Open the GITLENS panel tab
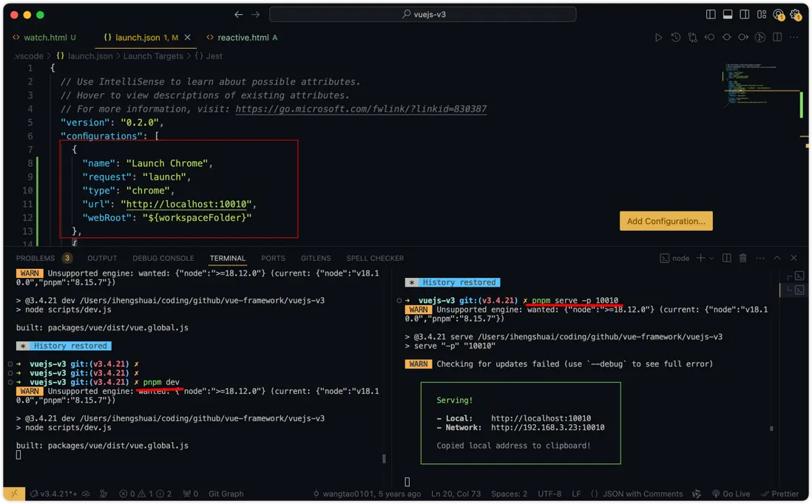The width and height of the screenshot is (812, 504). point(315,258)
